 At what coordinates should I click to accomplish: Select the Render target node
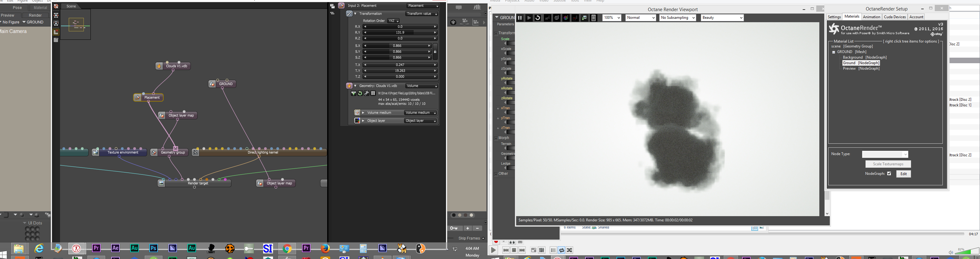click(195, 183)
